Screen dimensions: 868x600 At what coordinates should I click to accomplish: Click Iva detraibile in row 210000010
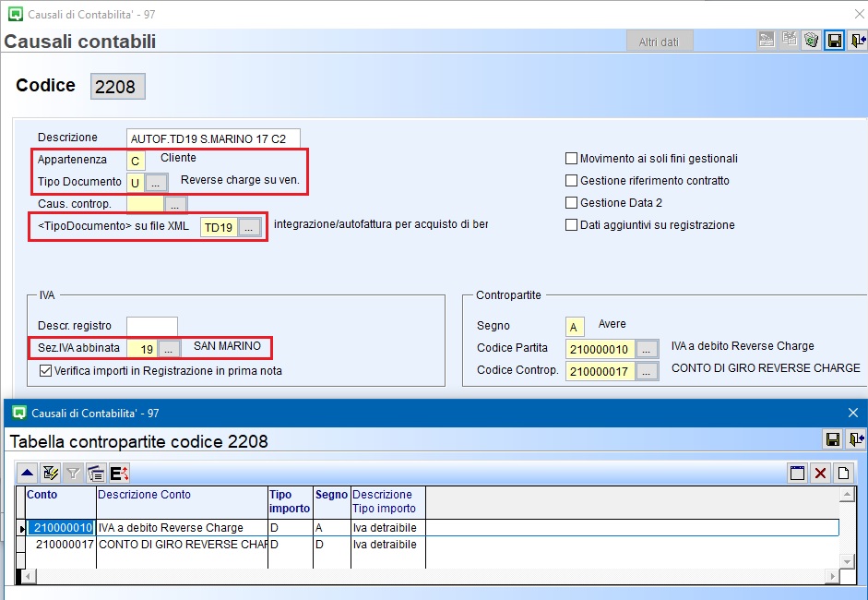[x=388, y=527]
